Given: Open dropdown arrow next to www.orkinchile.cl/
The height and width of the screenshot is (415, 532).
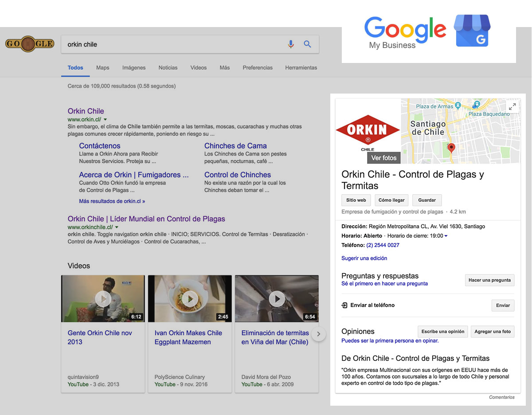Looking at the screenshot, I should (x=117, y=227).
